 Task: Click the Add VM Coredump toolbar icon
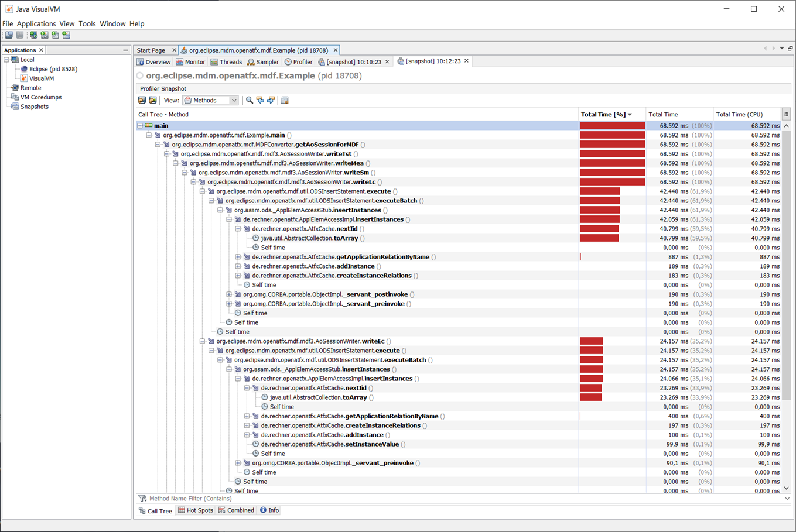tap(55, 35)
